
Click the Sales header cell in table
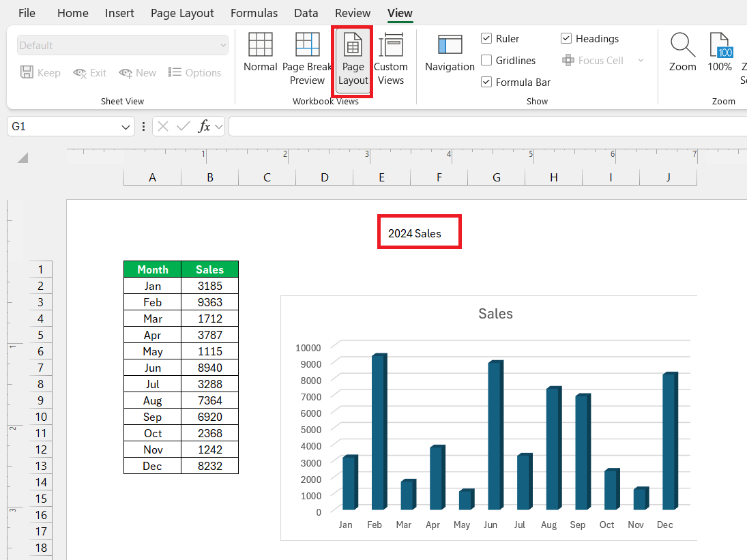[x=209, y=269]
